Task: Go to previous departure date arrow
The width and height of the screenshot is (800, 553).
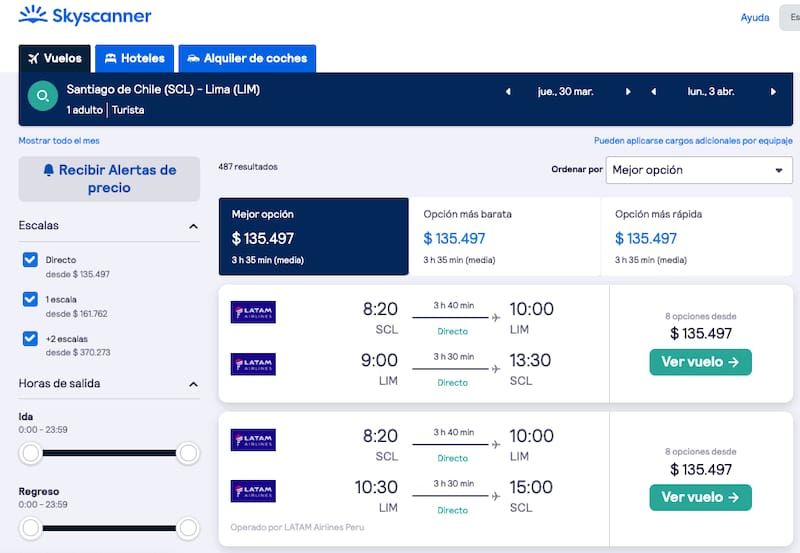Action: 507,92
